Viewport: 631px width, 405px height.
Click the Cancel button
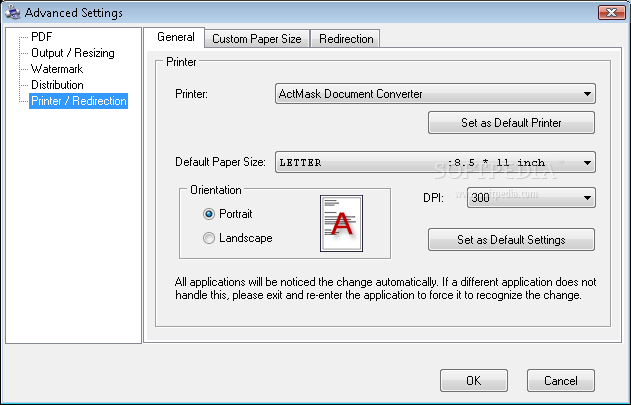tap(561, 380)
